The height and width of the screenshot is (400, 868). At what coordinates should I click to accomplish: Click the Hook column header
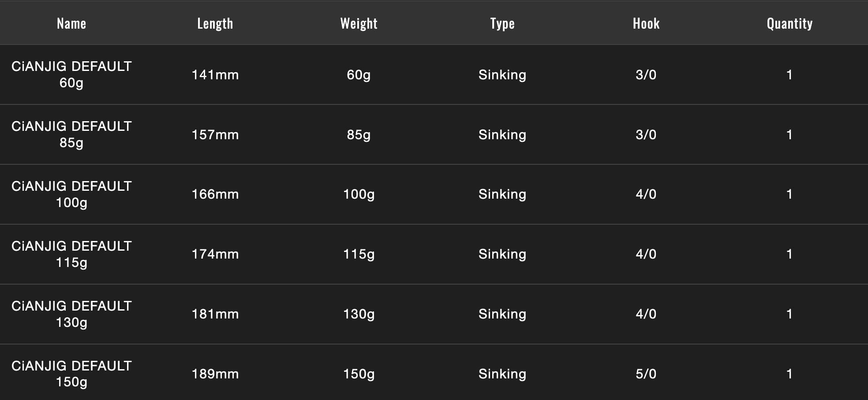click(646, 23)
